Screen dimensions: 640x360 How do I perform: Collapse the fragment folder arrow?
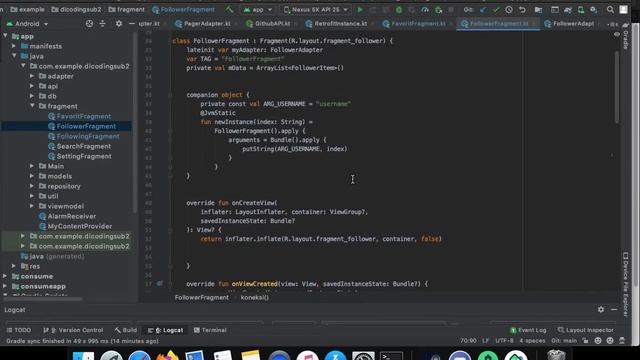coord(32,106)
